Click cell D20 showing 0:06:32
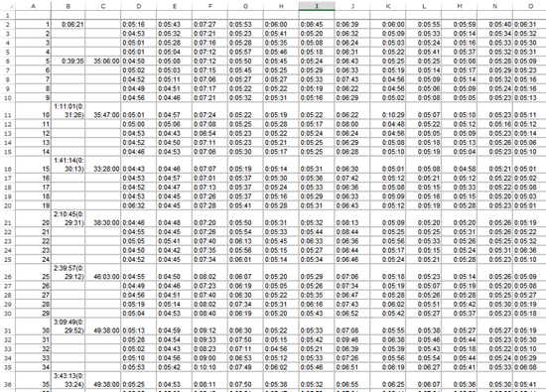 pos(139,205)
